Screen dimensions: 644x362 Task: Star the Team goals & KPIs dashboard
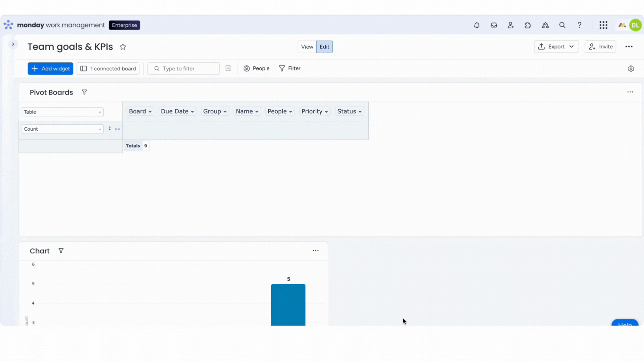tap(123, 47)
